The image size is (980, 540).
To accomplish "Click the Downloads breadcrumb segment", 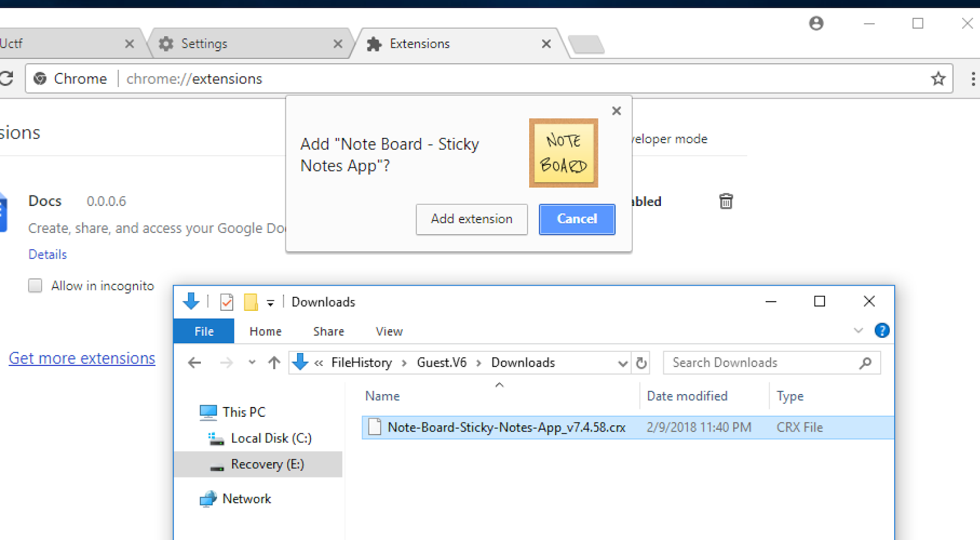I will click(523, 363).
